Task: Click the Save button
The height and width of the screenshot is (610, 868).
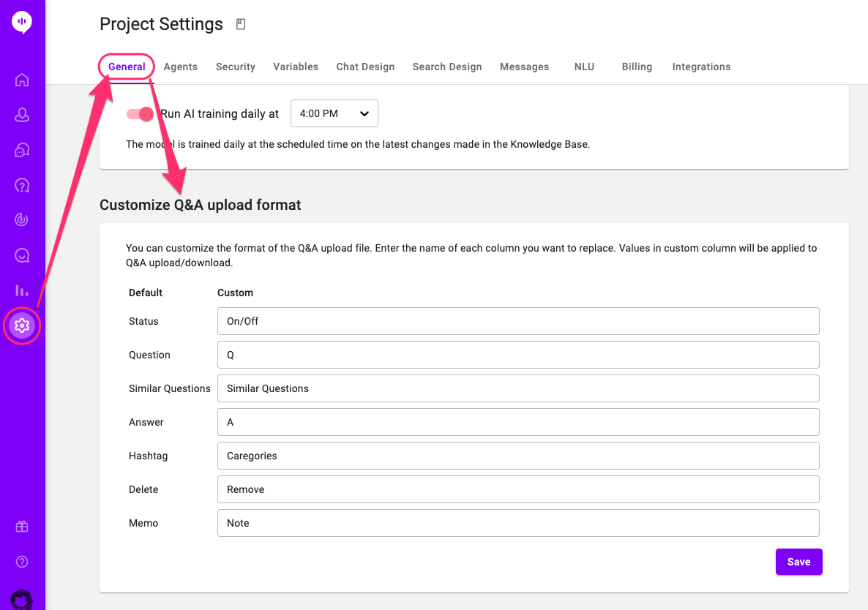Action: click(x=798, y=562)
